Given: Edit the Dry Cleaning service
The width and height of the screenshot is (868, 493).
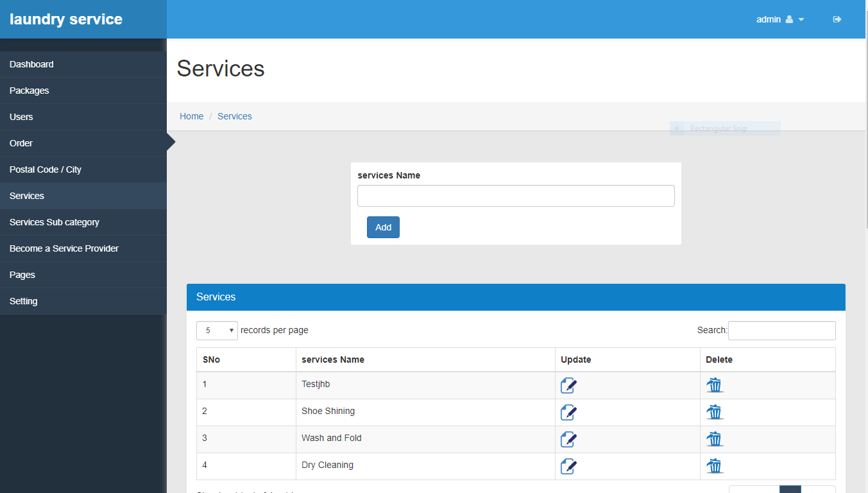Looking at the screenshot, I should [568, 466].
